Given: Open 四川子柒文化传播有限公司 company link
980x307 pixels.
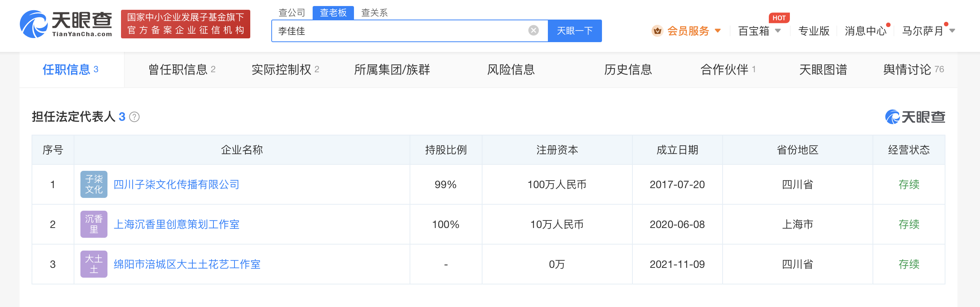Looking at the screenshot, I should (176, 184).
